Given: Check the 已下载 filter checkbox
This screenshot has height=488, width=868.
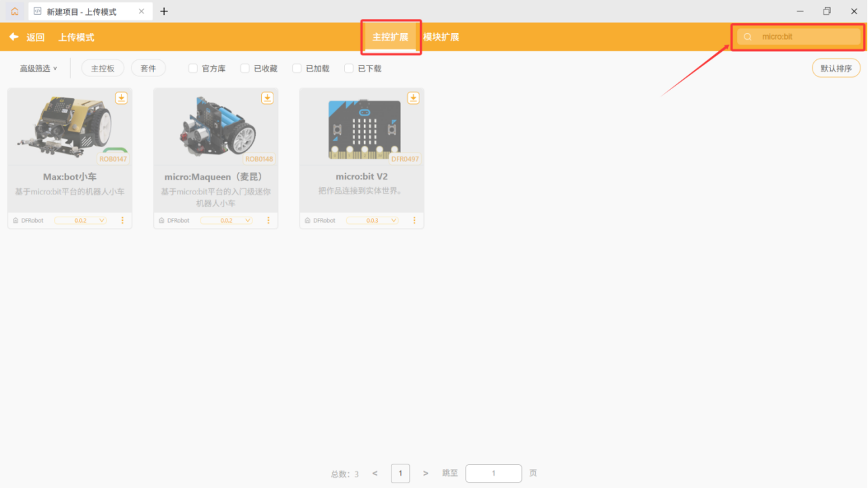Looking at the screenshot, I should pos(349,68).
